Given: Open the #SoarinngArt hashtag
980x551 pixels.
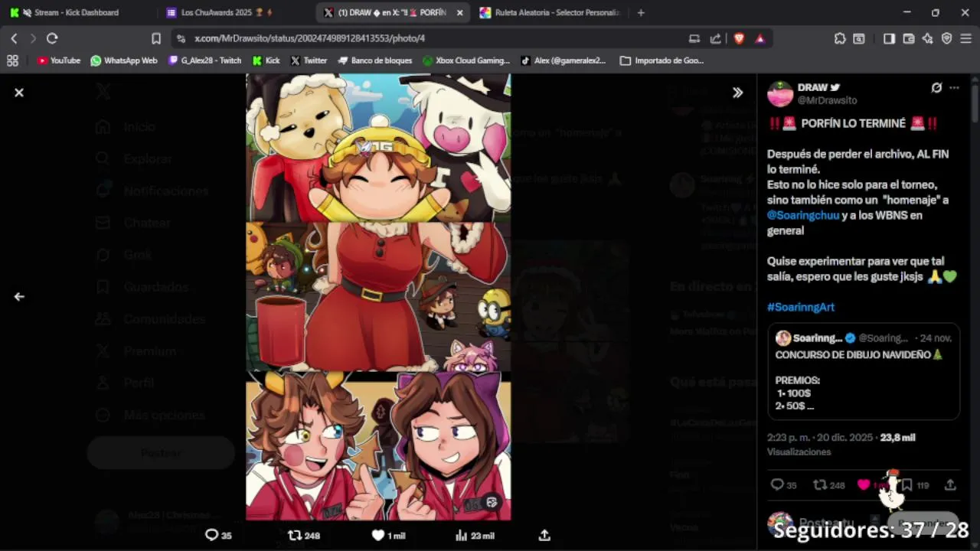Looking at the screenshot, I should pyautogui.click(x=801, y=307).
